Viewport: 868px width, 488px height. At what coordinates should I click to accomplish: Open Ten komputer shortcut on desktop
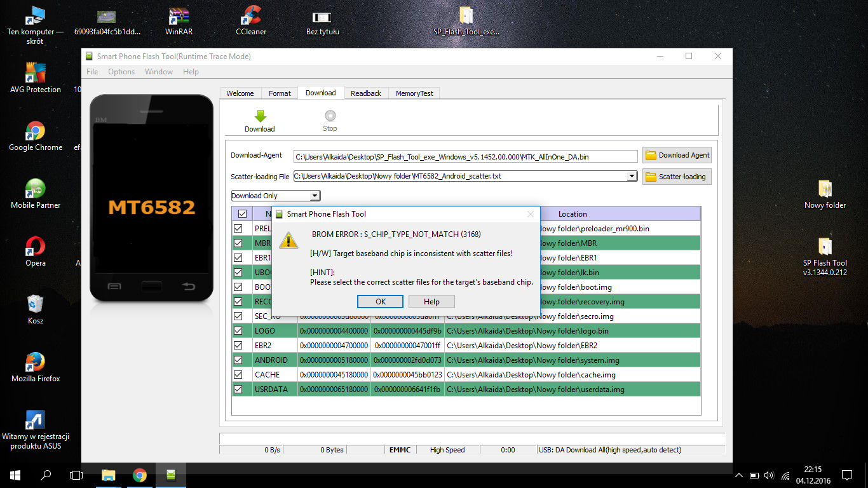click(36, 25)
